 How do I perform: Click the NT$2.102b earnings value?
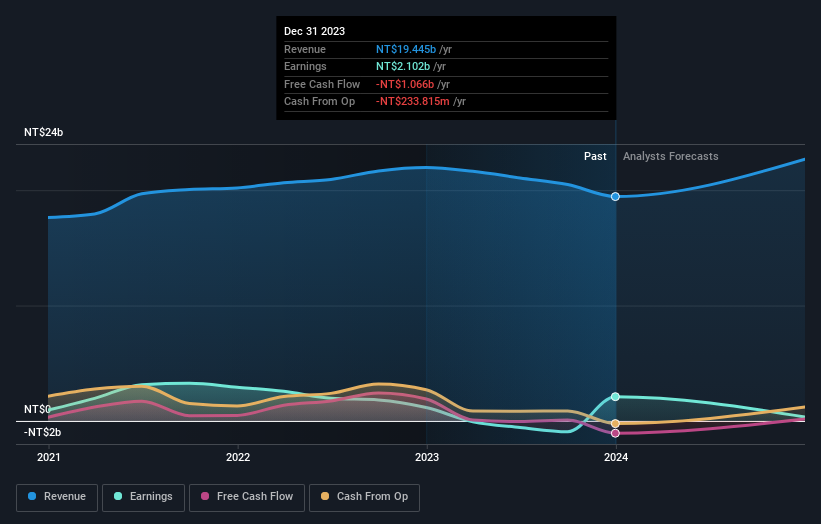click(x=403, y=66)
